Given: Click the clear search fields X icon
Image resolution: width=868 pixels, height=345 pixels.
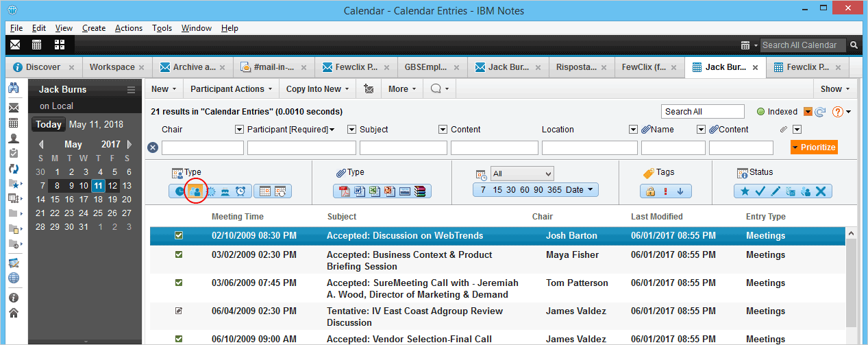Looking at the screenshot, I should [153, 147].
